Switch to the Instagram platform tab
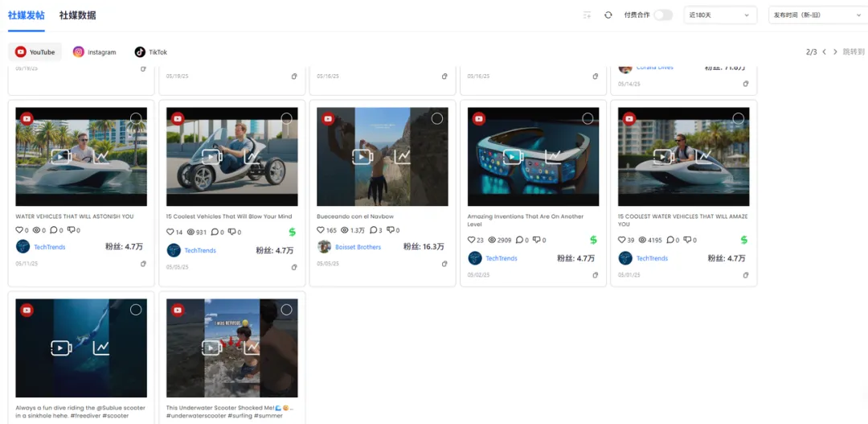This screenshot has width=868, height=424. click(95, 52)
